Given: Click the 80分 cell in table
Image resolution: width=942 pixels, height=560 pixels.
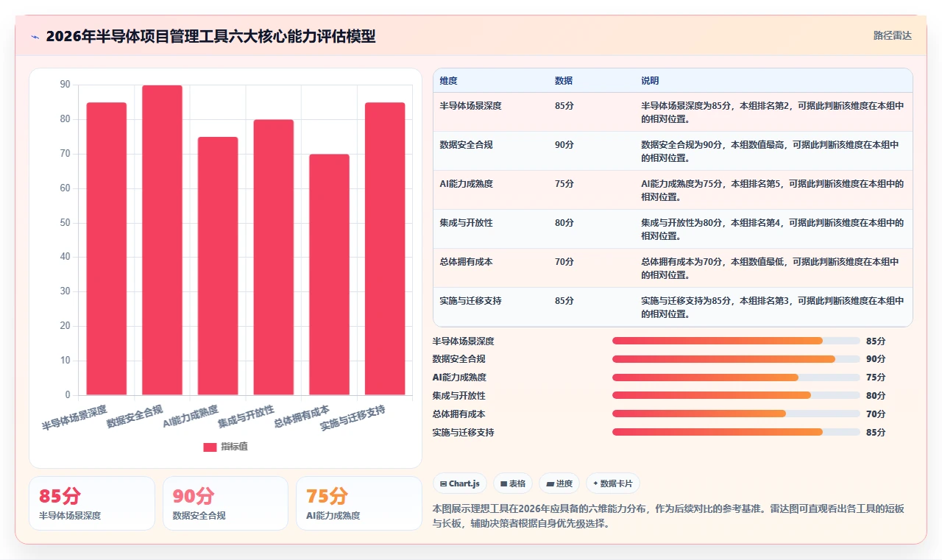Looking at the screenshot, I should (x=564, y=223).
